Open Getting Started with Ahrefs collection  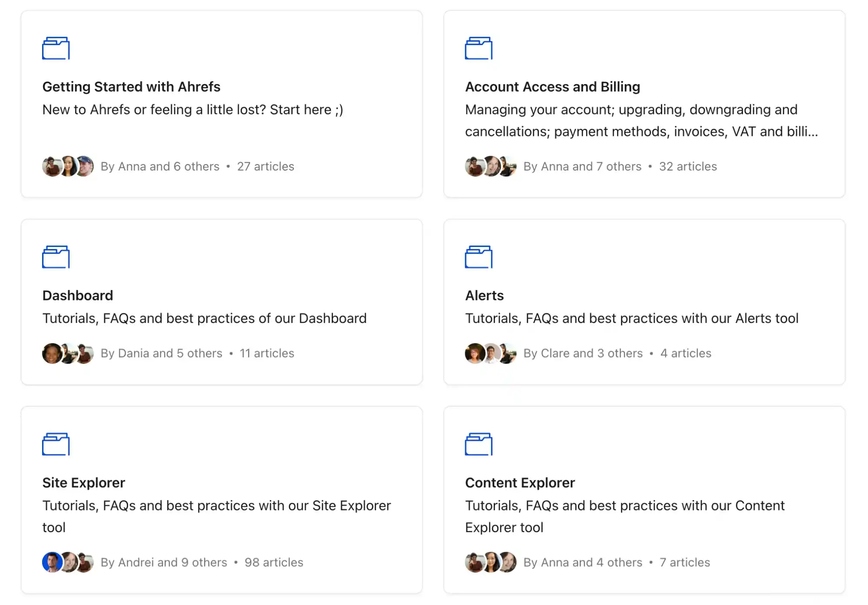(131, 87)
